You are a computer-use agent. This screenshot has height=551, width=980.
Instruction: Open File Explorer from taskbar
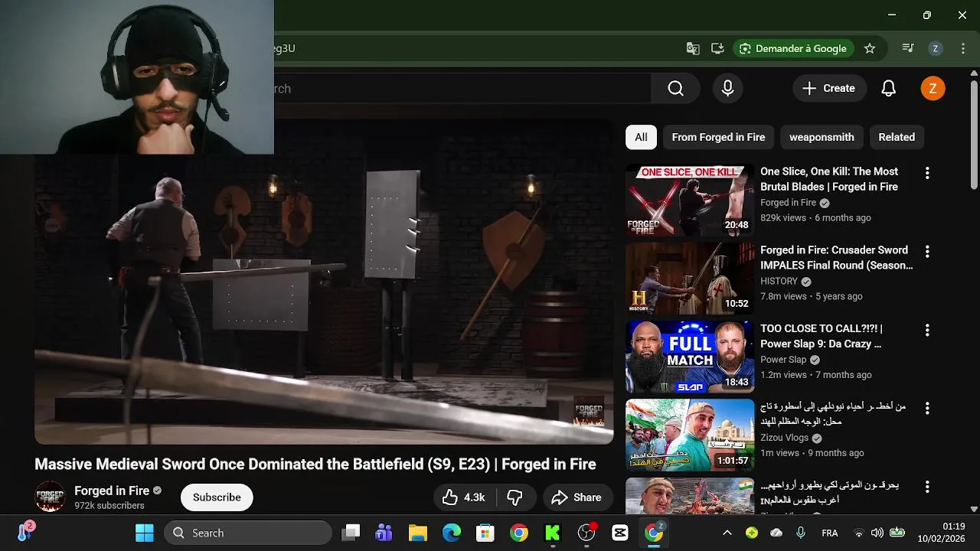tap(417, 533)
